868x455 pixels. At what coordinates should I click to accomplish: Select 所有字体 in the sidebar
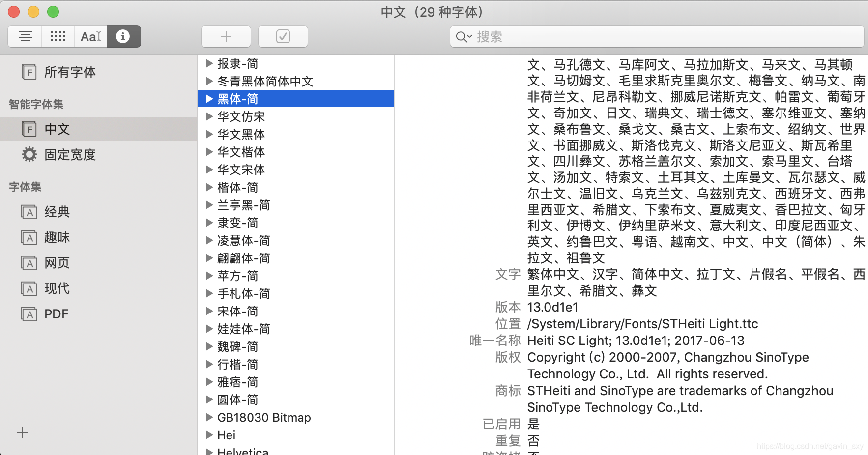coord(98,72)
